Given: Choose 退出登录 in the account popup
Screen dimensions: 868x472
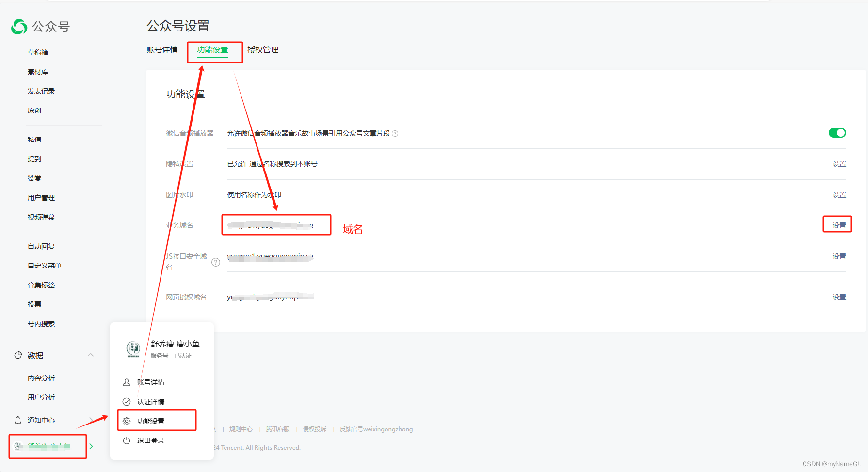Looking at the screenshot, I should click(x=151, y=441).
